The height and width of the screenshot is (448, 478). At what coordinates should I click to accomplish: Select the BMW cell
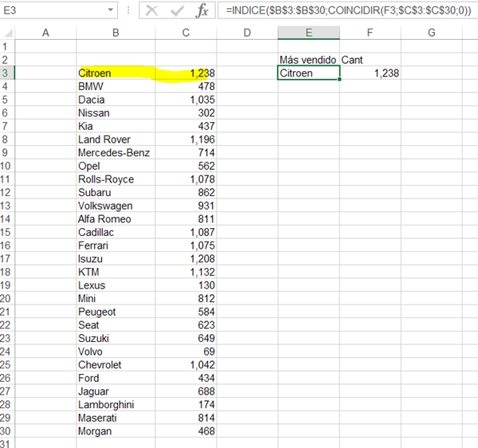click(x=116, y=86)
